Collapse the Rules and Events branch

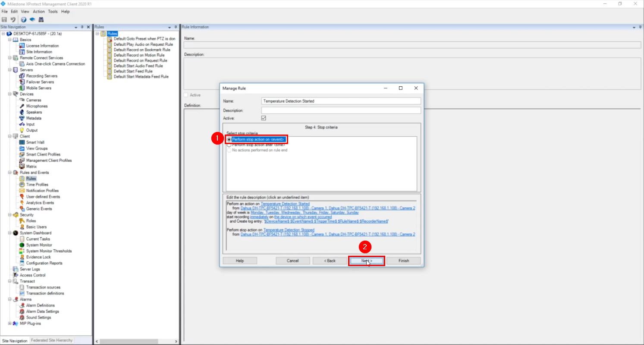(9, 172)
